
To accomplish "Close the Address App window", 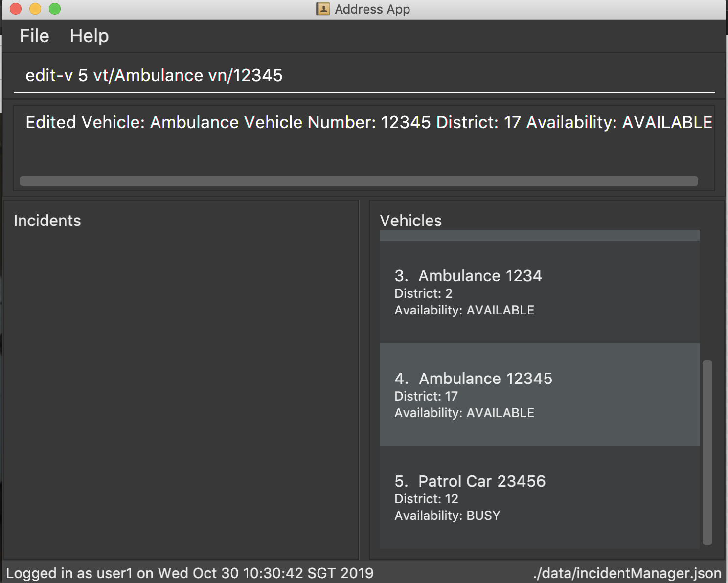I will tap(16, 9).
